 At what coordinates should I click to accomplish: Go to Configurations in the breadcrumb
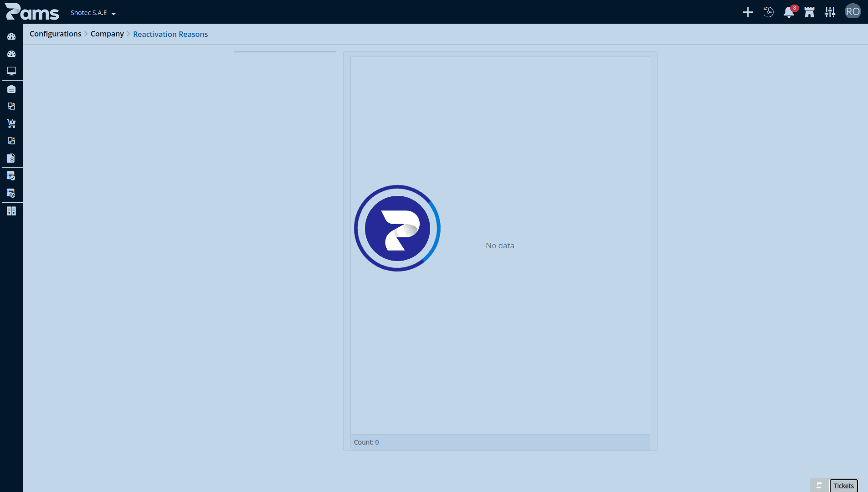56,34
